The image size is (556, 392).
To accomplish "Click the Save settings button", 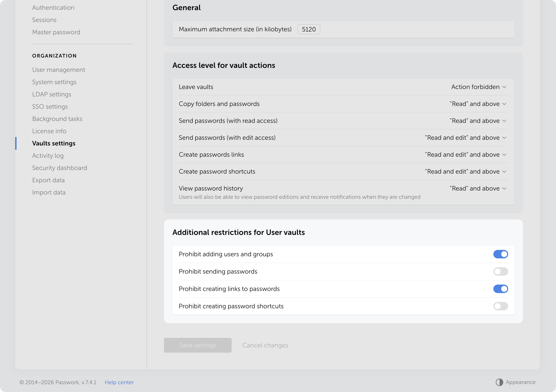I will (x=198, y=345).
